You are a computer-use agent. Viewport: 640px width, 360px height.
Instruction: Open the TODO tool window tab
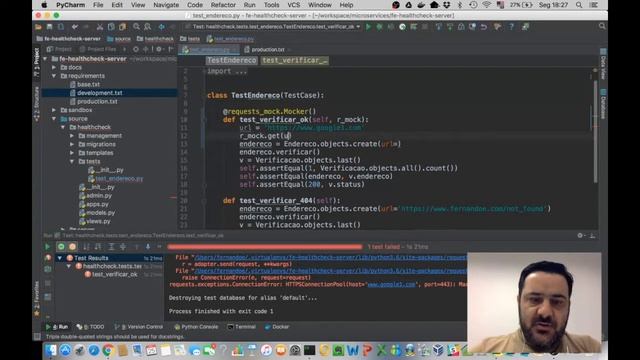click(x=91, y=327)
